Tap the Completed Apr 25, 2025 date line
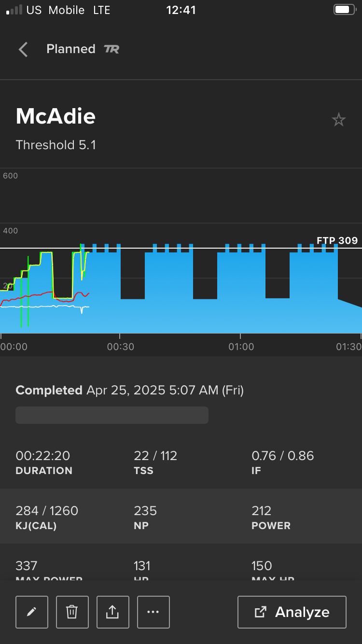 pos(130,390)
